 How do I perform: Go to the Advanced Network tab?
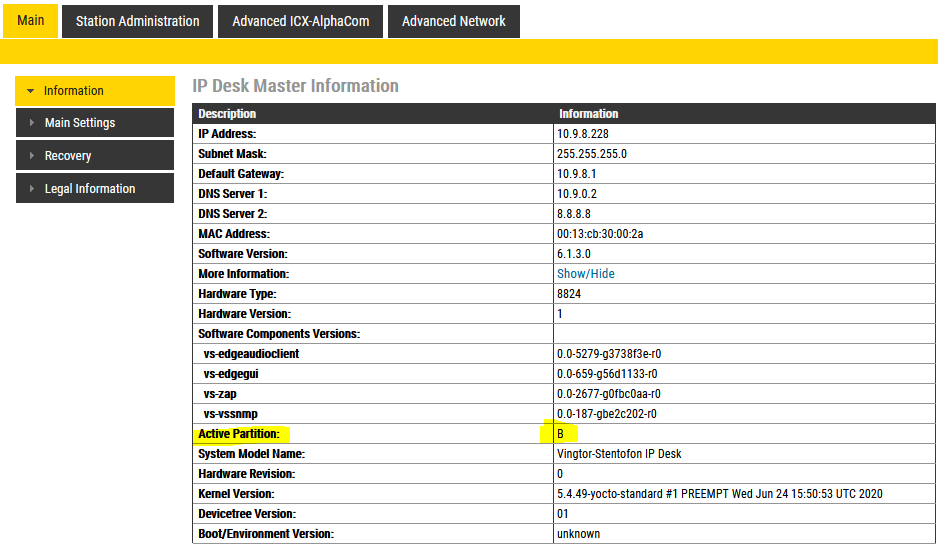(x=453, y=21)
